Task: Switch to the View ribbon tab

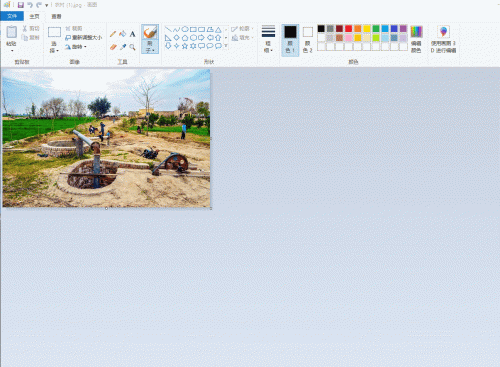Action: (56, 16)
